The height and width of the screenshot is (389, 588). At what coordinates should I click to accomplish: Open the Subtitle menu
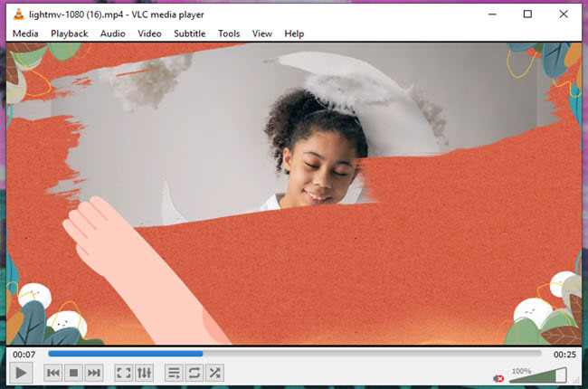pos(190,33)
